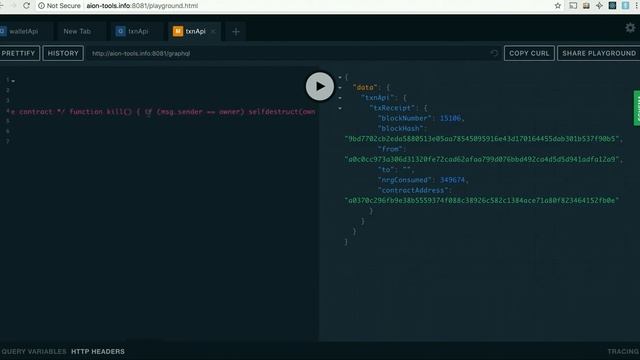Screen dimensions: 640x360
Task: Collapse the "data" JSON node
Action: [x=340, y=87]
